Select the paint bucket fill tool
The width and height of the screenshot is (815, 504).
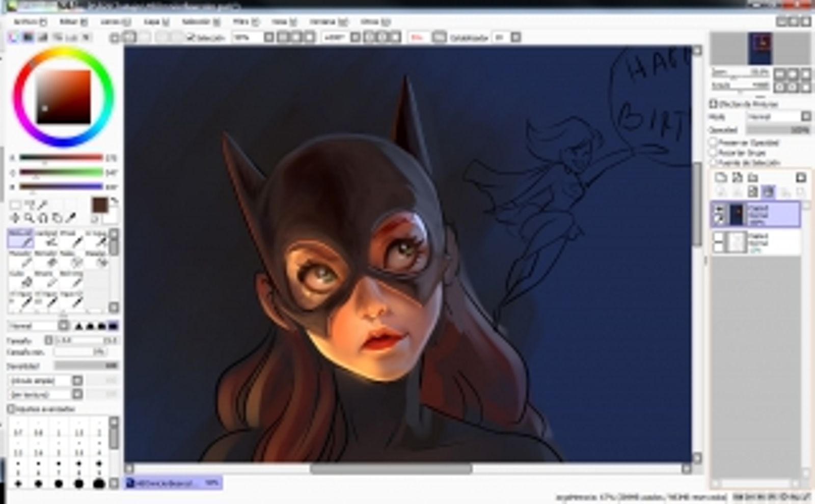(x=20, y=279)
